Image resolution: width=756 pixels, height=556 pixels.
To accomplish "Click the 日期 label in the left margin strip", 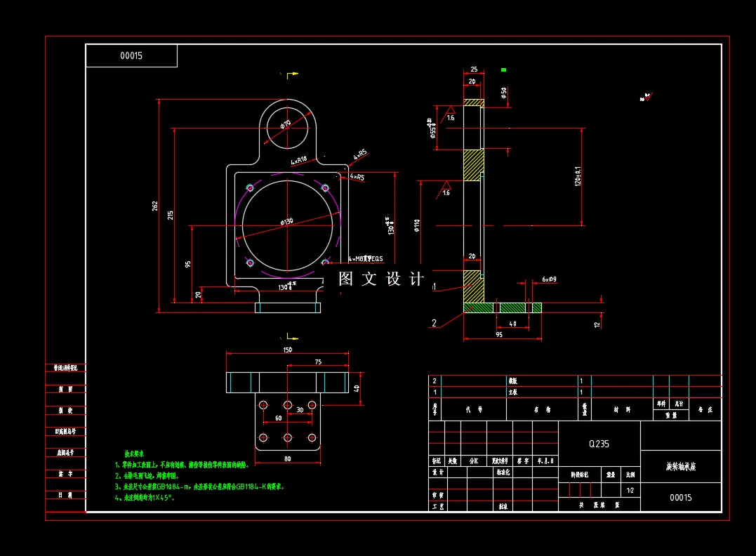I will tap(65, 495).
